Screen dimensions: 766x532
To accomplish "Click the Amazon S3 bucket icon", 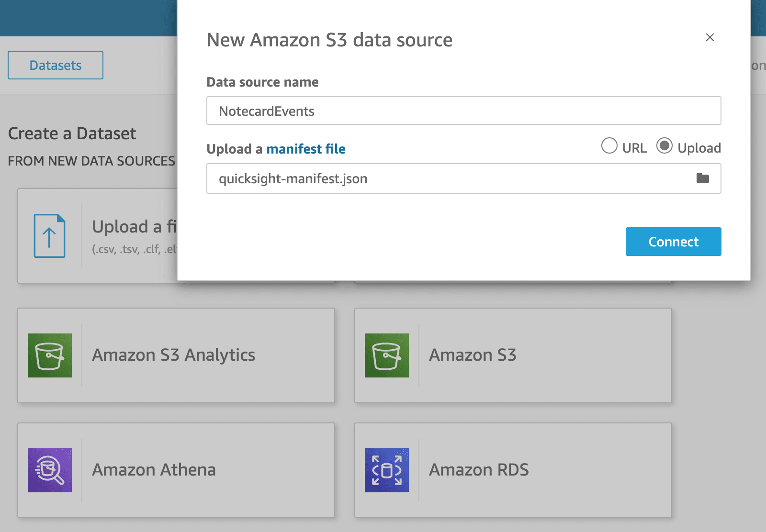I will tap(387, 355).
